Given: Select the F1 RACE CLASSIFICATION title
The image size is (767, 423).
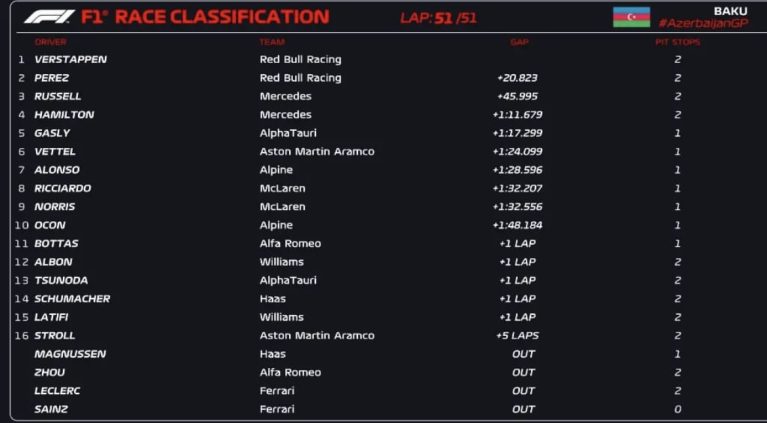Looking at the screenshot, I should tap(205, 17).
